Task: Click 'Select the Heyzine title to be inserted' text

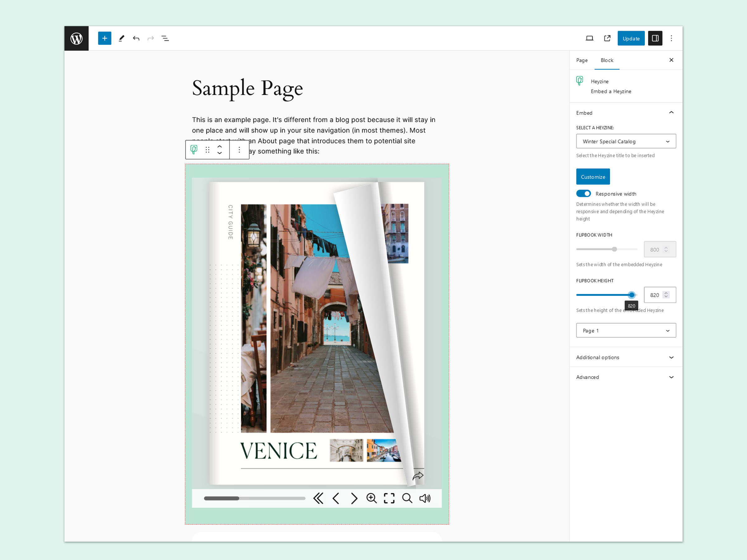Action: [615, 155]
